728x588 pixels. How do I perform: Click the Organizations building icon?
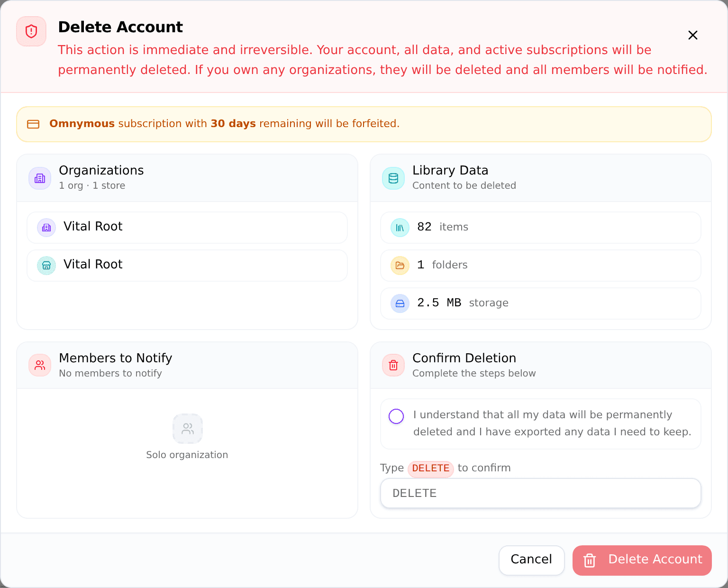[40, 178]
